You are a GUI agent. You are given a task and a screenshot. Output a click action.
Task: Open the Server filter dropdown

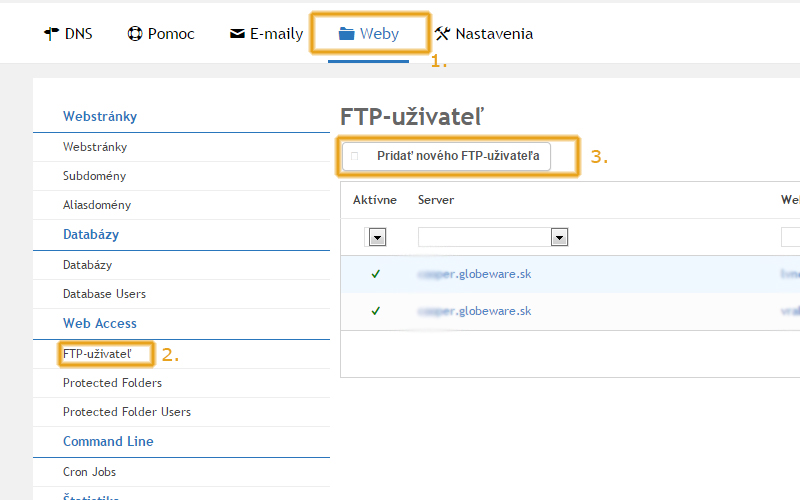tap(560, 237)
